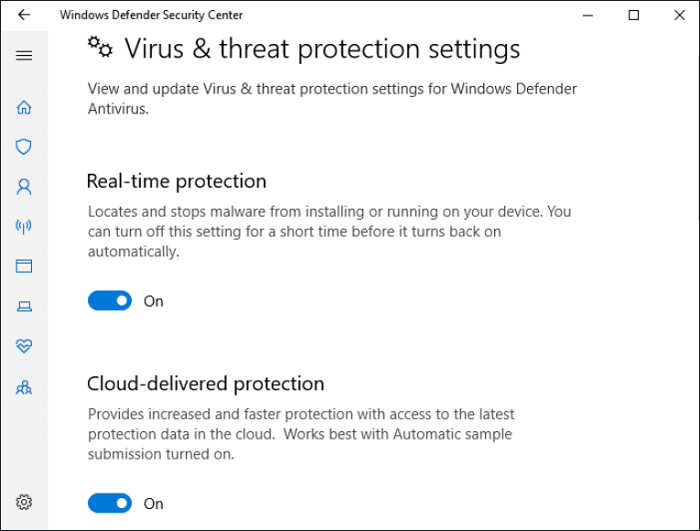
Task: Open Family options icon in sidebar
Action: (x=24, y=387)
